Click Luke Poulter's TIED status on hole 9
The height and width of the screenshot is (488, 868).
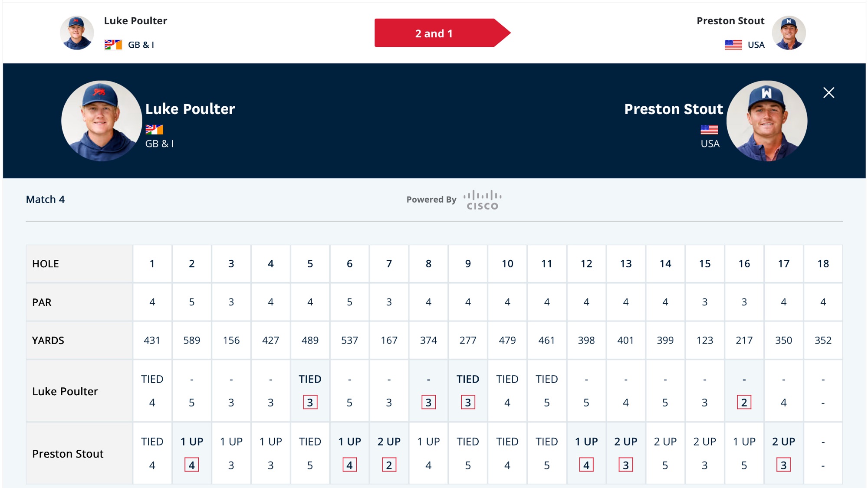[468, 379]
